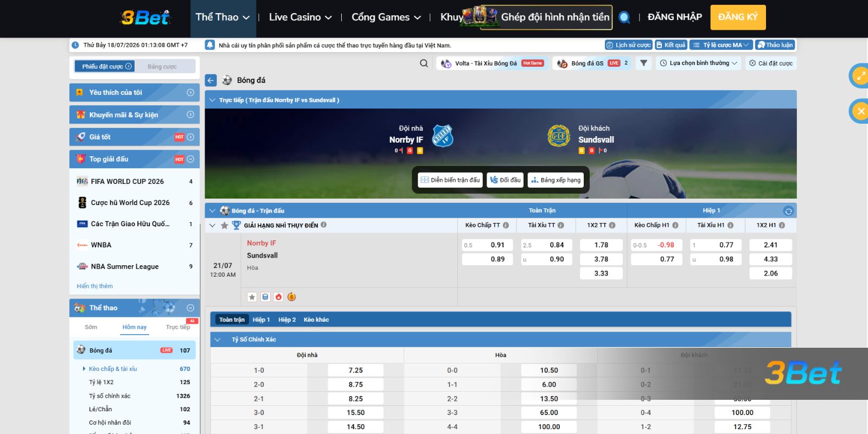Click the info icon next to Kèo Chấp TT

point(506,225)
